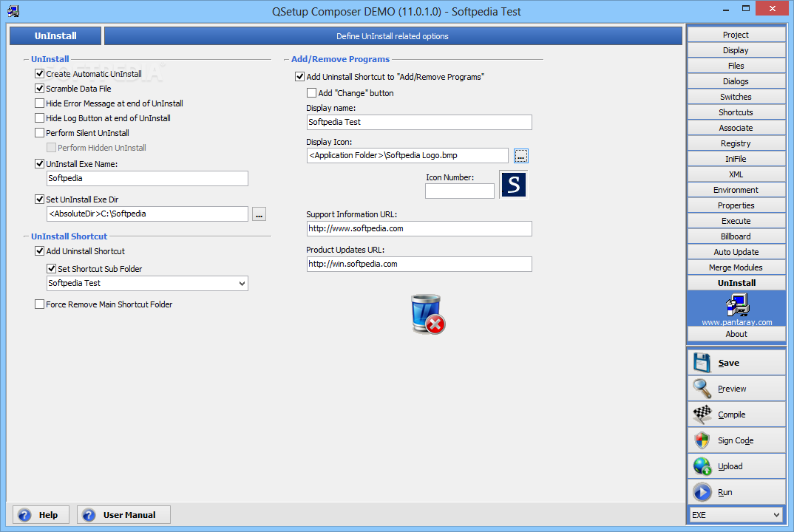794x532 pixels.
Task: Open the Billboard section
Action: [x=736, y=236]
